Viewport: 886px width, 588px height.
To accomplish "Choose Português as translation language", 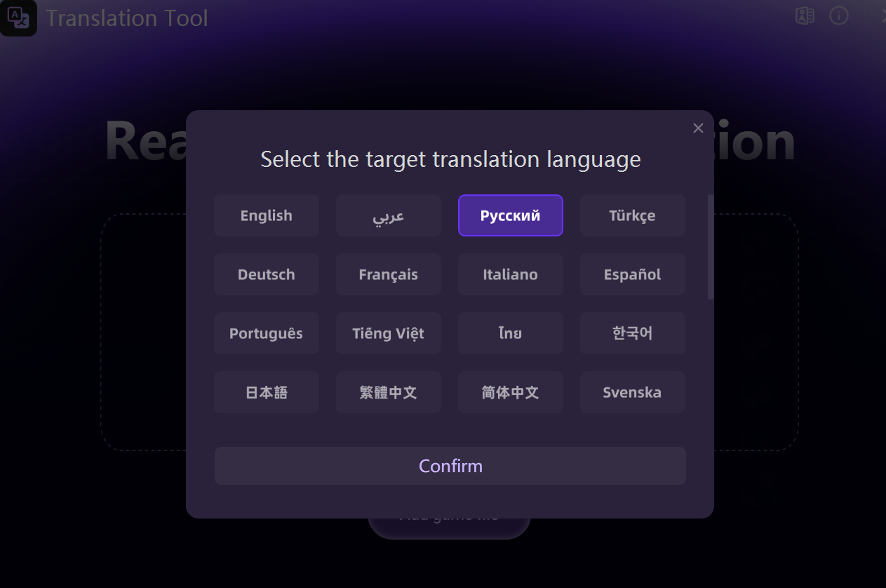I will [x=267, y=333].
